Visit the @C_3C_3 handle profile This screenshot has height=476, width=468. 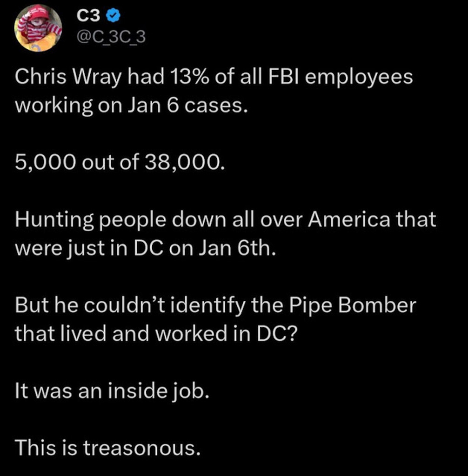[110, 37]
